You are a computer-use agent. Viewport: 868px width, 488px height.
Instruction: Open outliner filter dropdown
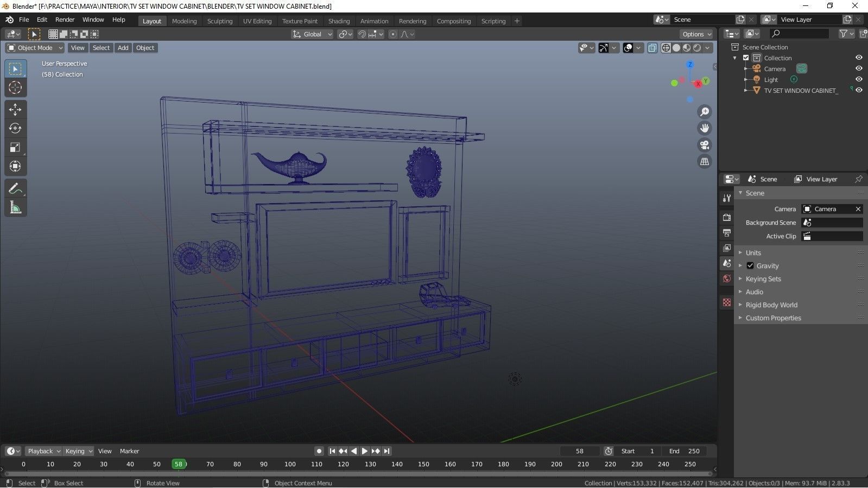click(846, 34)
